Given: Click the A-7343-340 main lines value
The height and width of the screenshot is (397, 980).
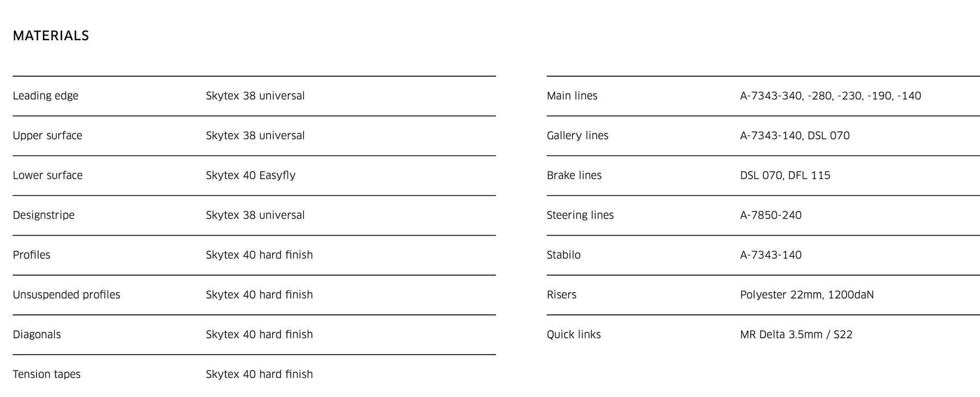Looking at the screenshot, I should (x=830, y=96).
